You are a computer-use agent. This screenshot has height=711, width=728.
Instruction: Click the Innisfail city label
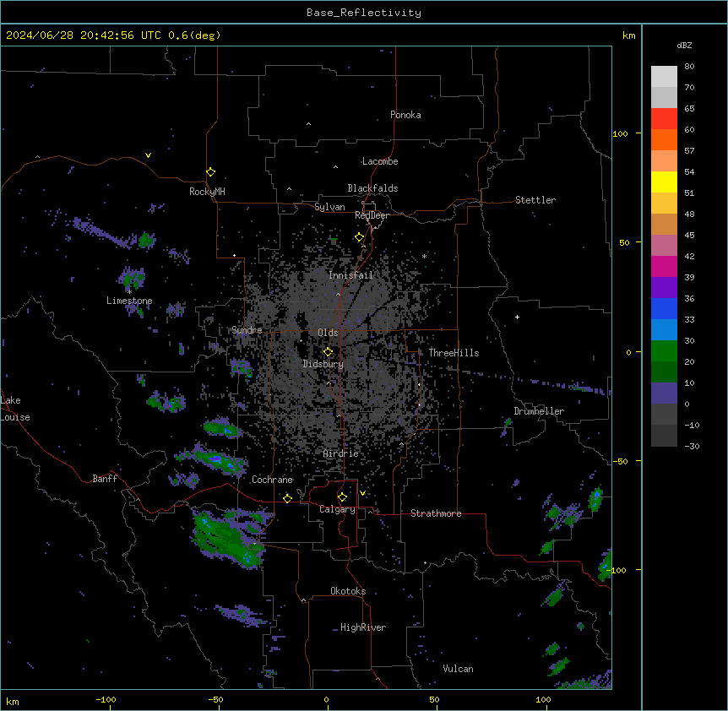click(350, 275)
